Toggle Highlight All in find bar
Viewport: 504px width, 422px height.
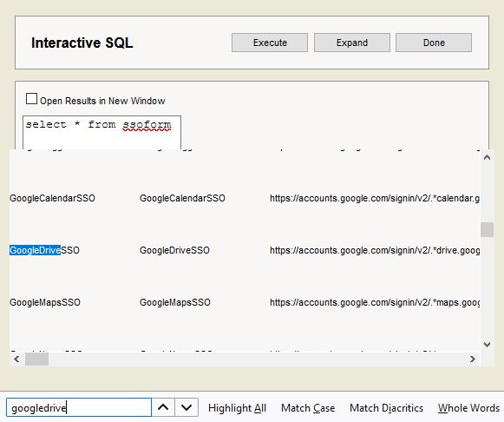click(237, 408)
